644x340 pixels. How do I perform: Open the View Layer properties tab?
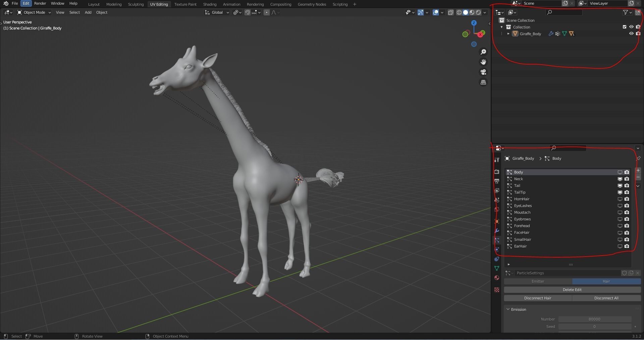click(497, 190)
